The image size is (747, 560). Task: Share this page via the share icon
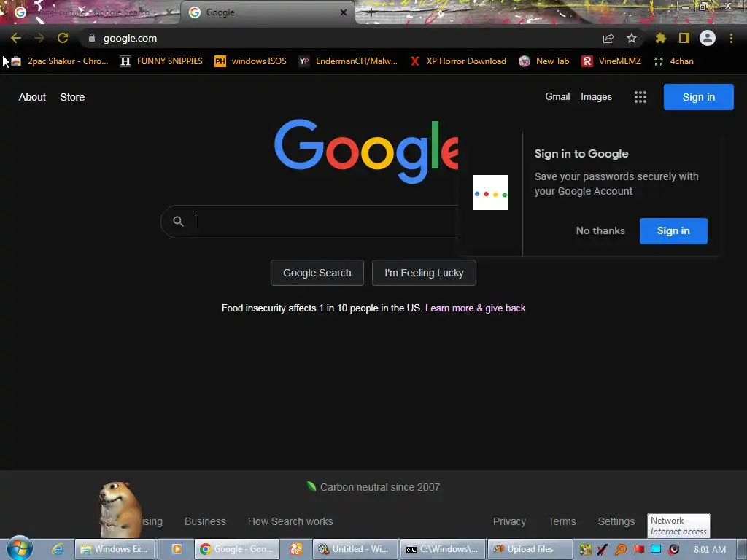(x=608, y=38)
